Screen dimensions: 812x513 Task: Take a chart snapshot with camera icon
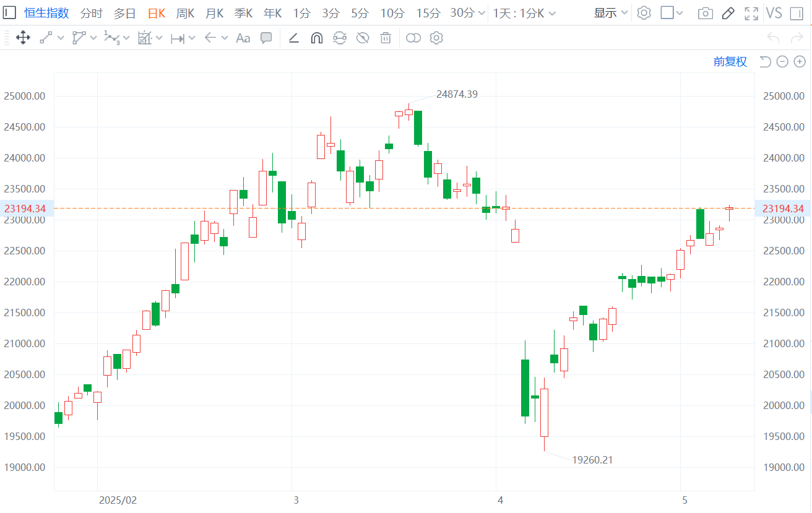click(705, 13)
